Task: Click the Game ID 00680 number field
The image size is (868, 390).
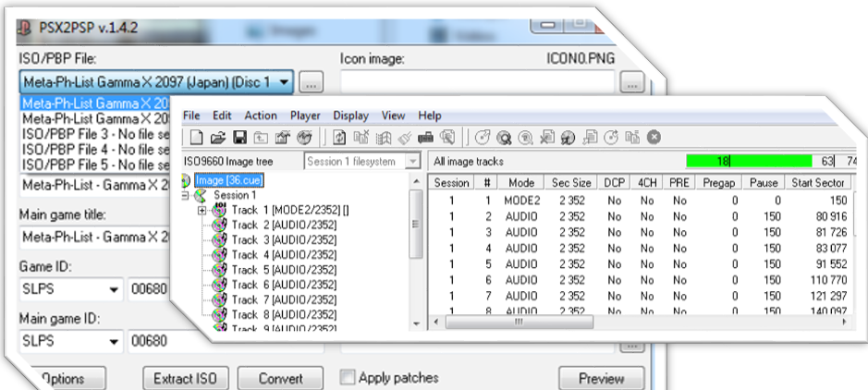Action: (x=151, y=288)
